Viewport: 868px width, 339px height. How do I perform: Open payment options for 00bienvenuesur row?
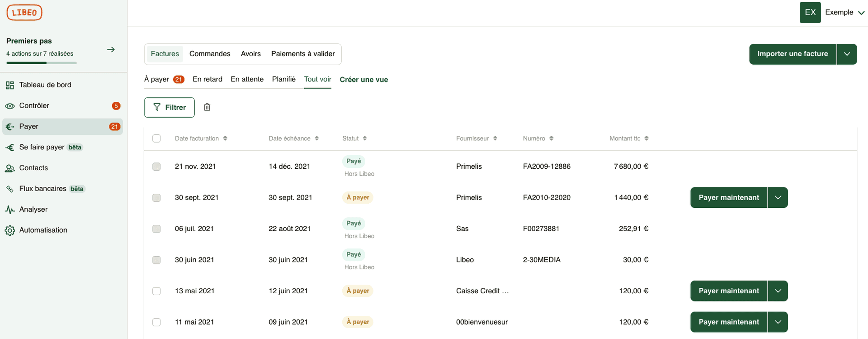778,322
